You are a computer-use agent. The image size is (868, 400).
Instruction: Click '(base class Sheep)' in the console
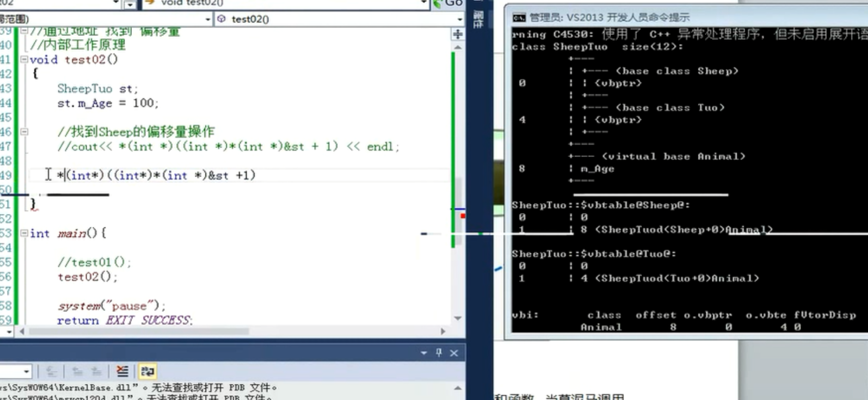click(677, 71)
